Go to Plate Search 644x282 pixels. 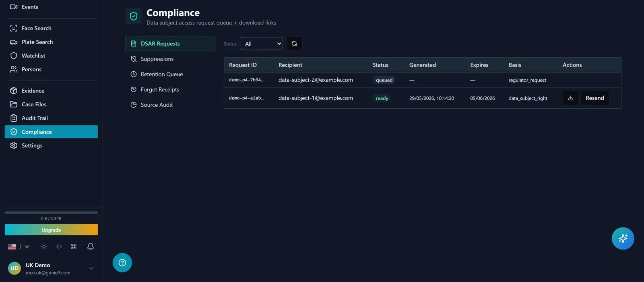pos(51,42)
